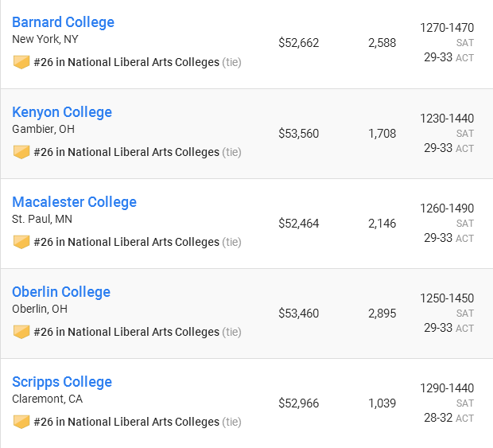This screenshot has height=448, width=493.
Task: Open the Barnard College link
Action: pyautogui.click(x=63, y=22)
